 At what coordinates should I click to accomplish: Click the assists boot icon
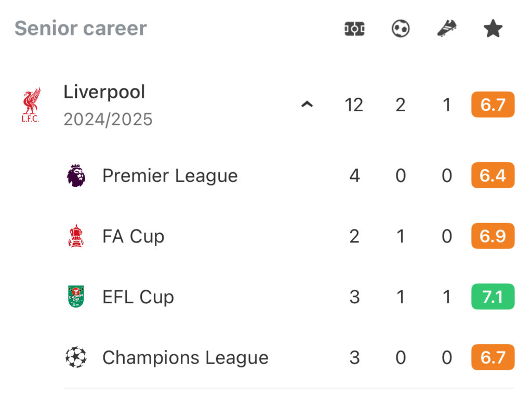click(446, 28)
